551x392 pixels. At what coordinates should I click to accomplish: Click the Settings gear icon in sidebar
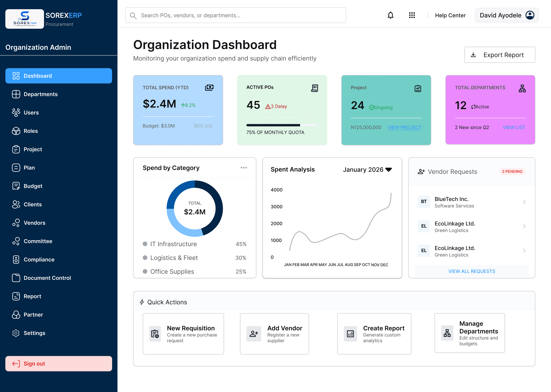[16, 333]
